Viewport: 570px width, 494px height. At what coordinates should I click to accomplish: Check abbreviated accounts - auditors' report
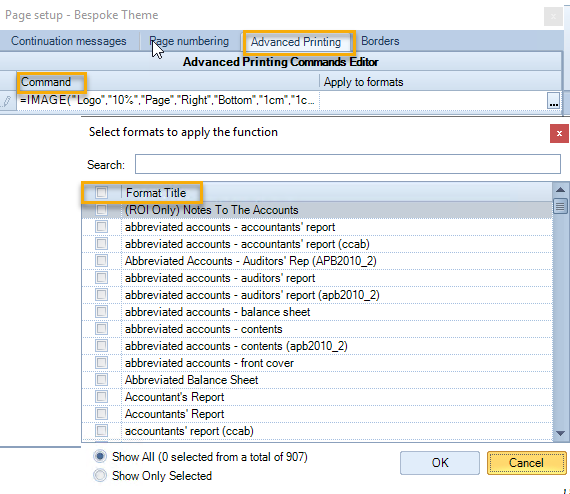(101, 278)
